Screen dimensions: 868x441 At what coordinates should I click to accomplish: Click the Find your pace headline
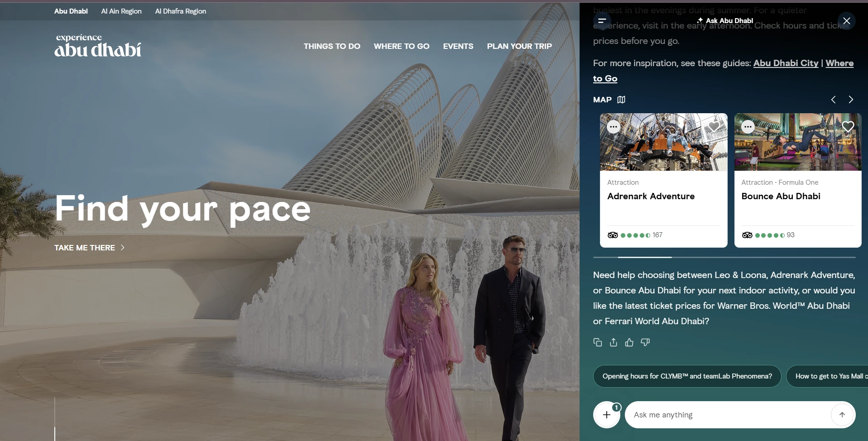182,209
